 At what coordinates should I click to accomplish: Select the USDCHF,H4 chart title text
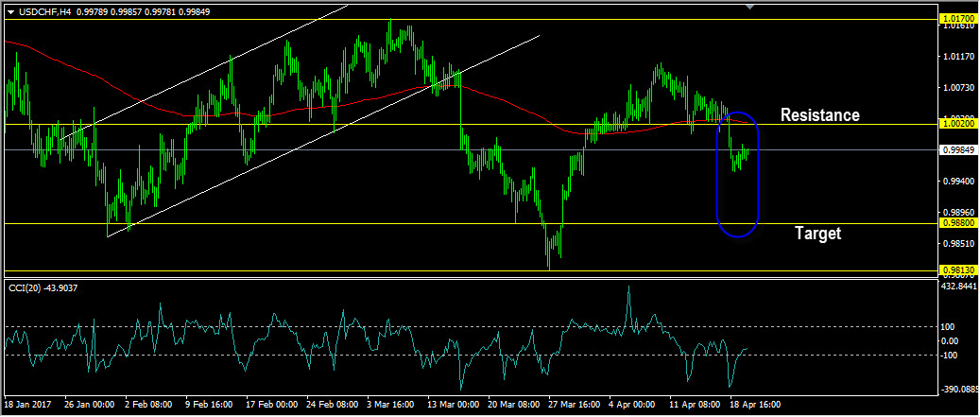tap(44, 12)
